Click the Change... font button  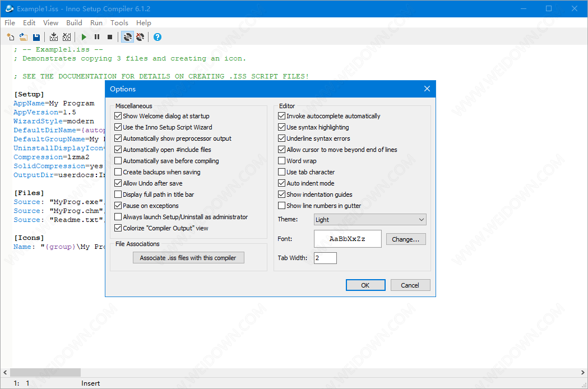[406, 239]
